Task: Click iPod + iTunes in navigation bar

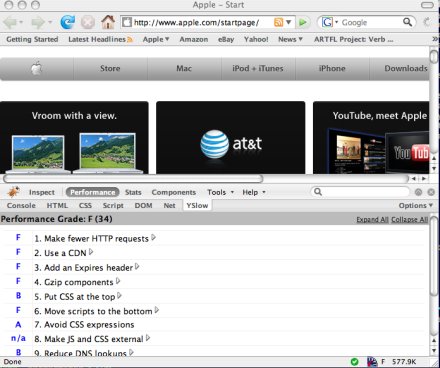Action: point(258,69)
